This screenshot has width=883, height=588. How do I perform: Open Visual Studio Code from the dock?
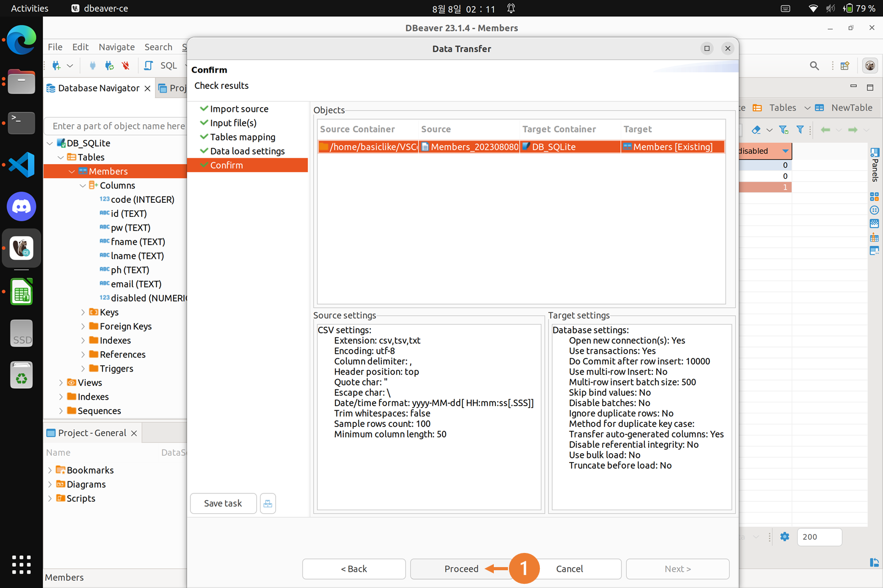pyautogui.click(x=21, y=165)
